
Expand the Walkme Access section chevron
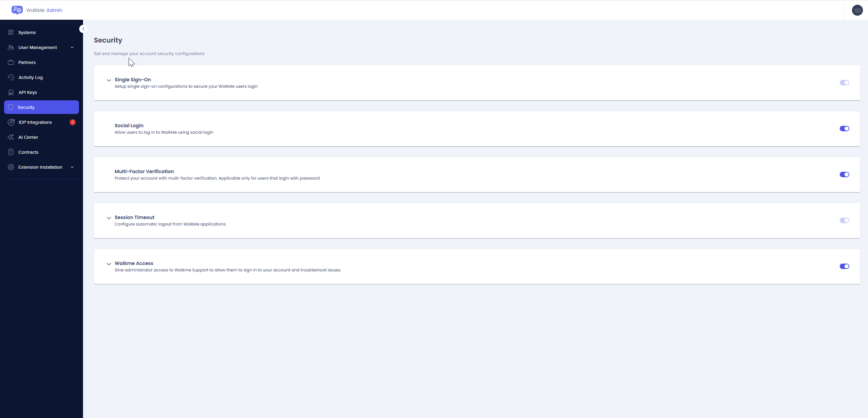coord(109,264)
